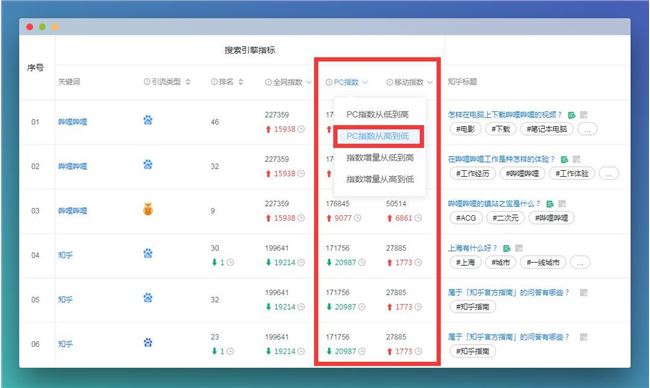This screenshot has height=388, width=650.
Task: Open question 上海有什么好
Action: click(472, 248)
